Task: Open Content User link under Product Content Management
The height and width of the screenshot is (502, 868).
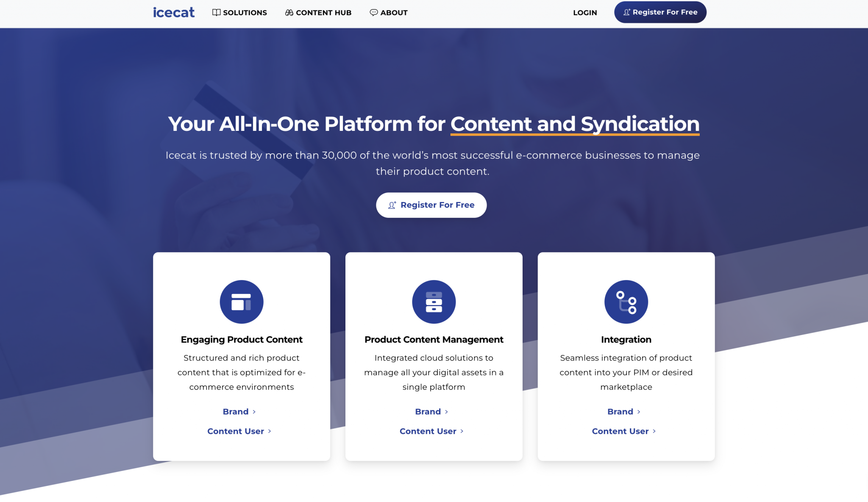Action: 432,431
